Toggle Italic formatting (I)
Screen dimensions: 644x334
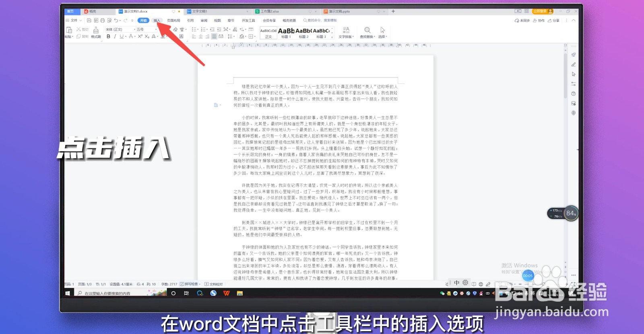click(x=115, y=36)
